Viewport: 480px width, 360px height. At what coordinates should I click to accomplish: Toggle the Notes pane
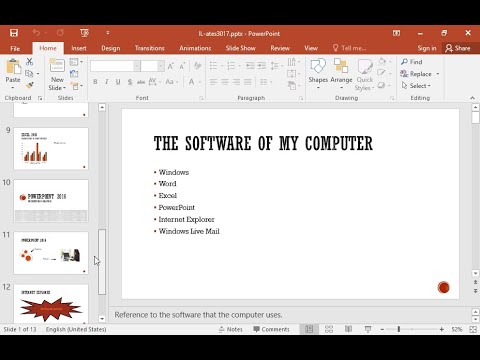(x=231, y=329)
